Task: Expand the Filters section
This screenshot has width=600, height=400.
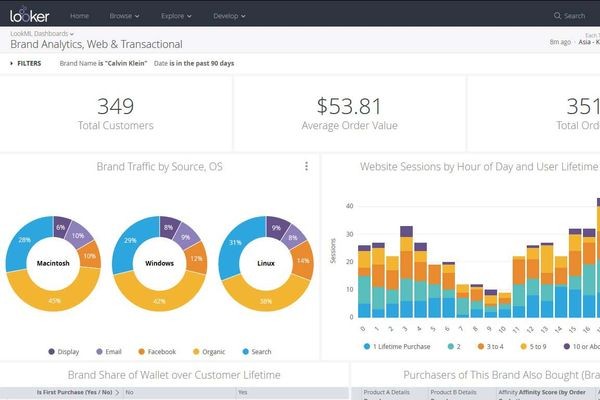Action: click(25, 63)
